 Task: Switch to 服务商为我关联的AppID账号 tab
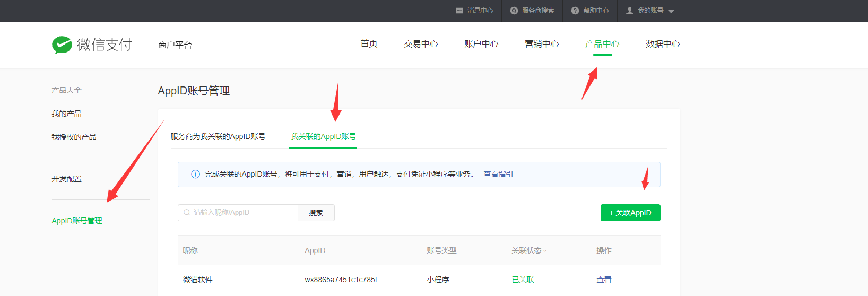[218, 136]
